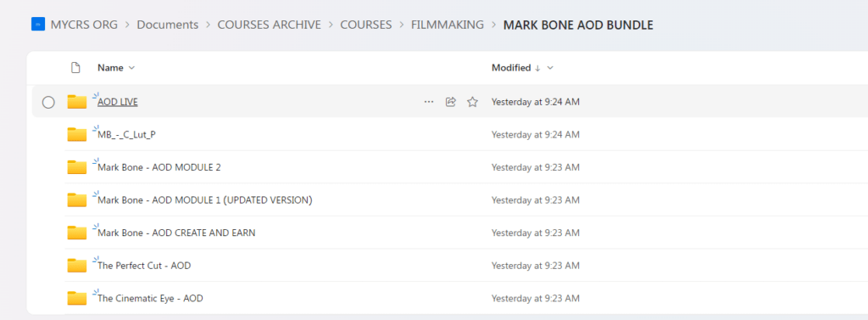
Task: Toggle Modified sort direction arrow
Action: [x=537, y=68]
